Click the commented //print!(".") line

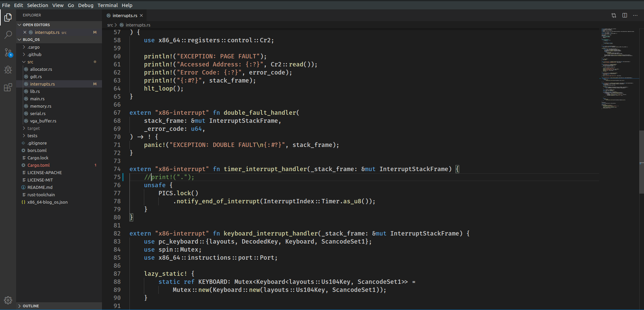pyautogui.click(x=169, y=177)
